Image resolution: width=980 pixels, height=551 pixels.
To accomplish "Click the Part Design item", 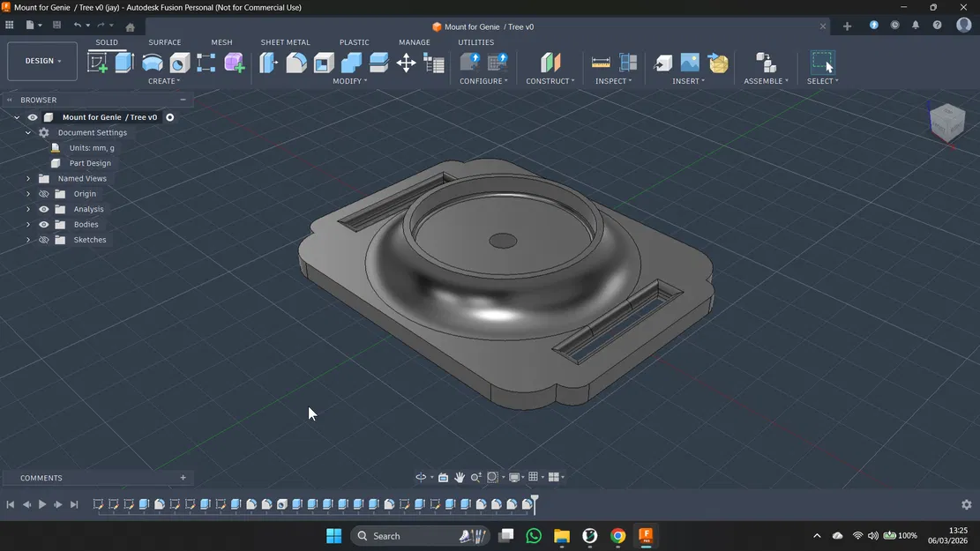I will (x=90, y=163).
